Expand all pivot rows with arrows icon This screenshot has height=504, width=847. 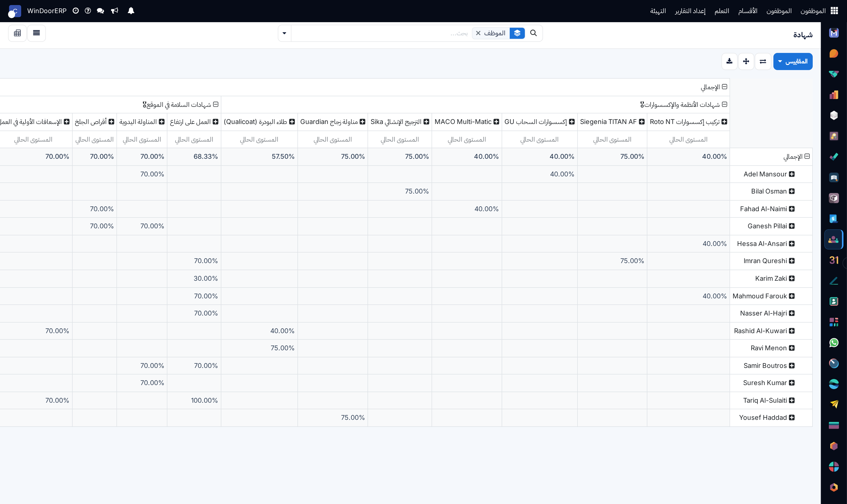(x=746, y=61)
